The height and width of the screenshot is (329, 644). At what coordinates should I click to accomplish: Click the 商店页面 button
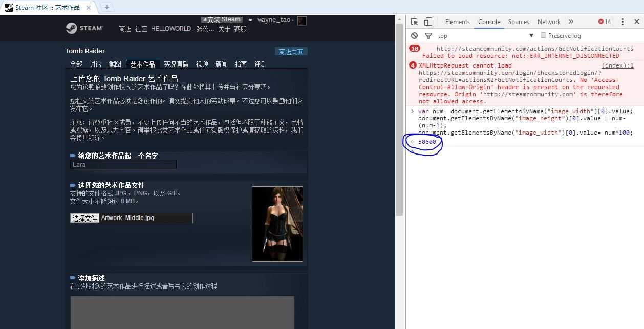[x=291, y=52]
